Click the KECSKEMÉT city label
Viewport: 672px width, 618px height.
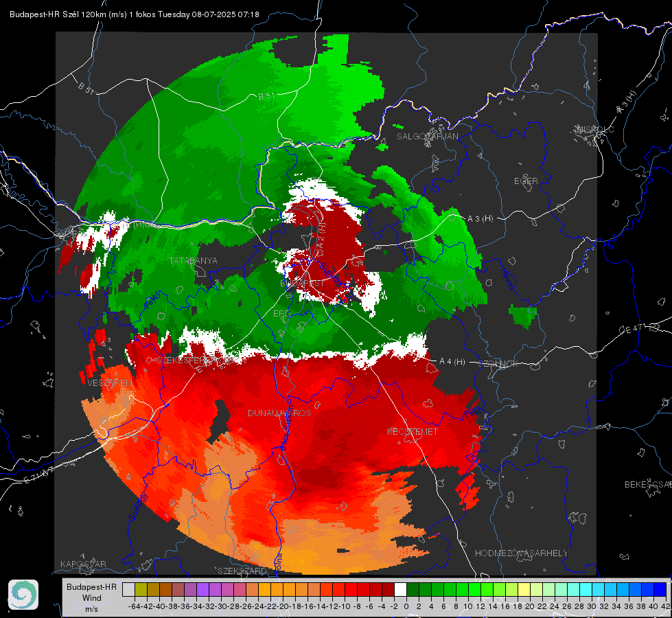pyautogui.click(x=413, y=431)
